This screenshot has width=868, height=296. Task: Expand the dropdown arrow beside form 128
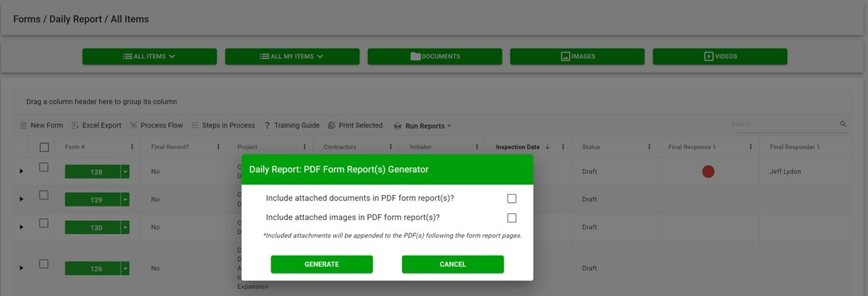click(125, 172)
